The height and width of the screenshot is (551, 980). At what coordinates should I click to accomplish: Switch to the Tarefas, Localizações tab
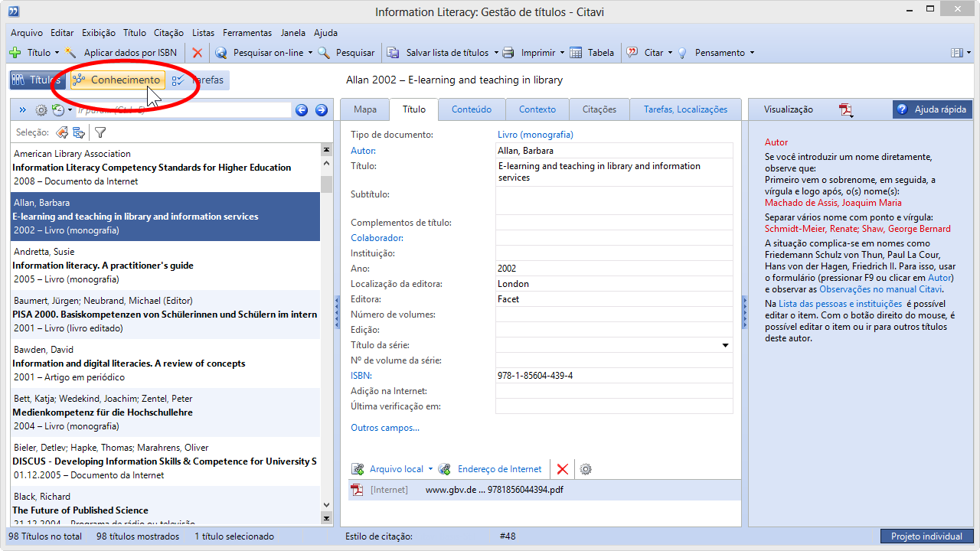point(685,109)
